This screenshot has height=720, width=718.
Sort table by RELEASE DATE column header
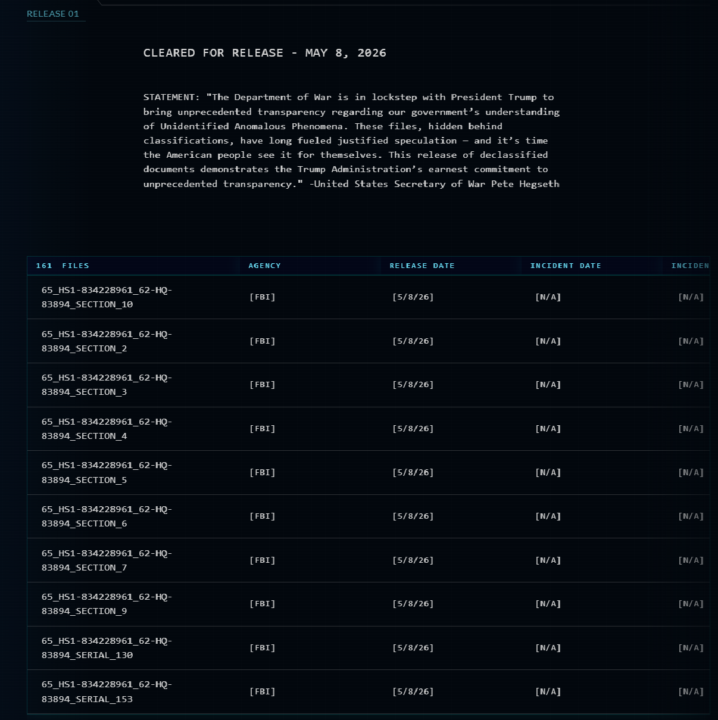click(x=422, y=265)
